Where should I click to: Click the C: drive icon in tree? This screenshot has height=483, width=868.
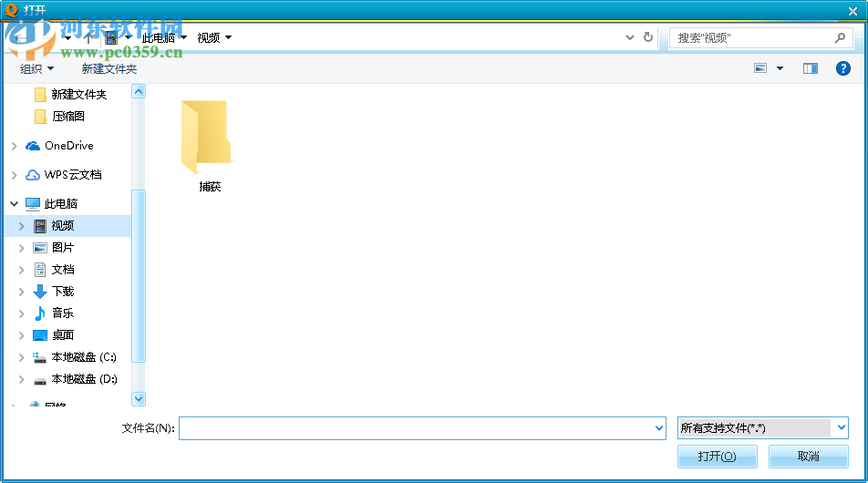(39, 357)
